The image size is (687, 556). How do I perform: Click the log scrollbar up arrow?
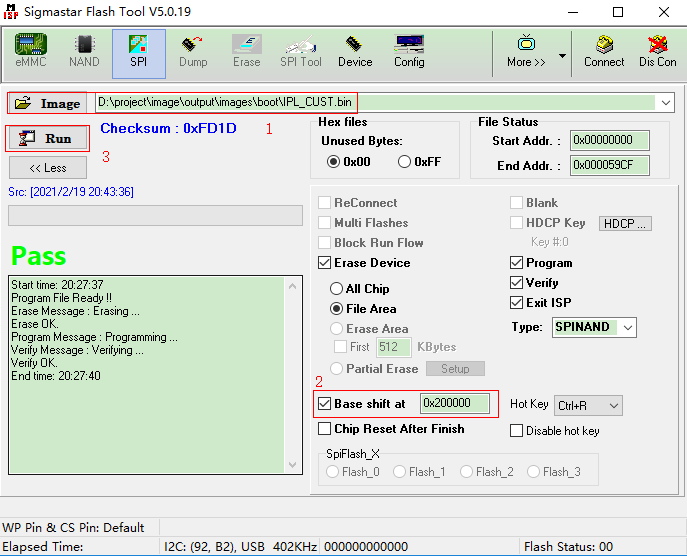point(293,286)
